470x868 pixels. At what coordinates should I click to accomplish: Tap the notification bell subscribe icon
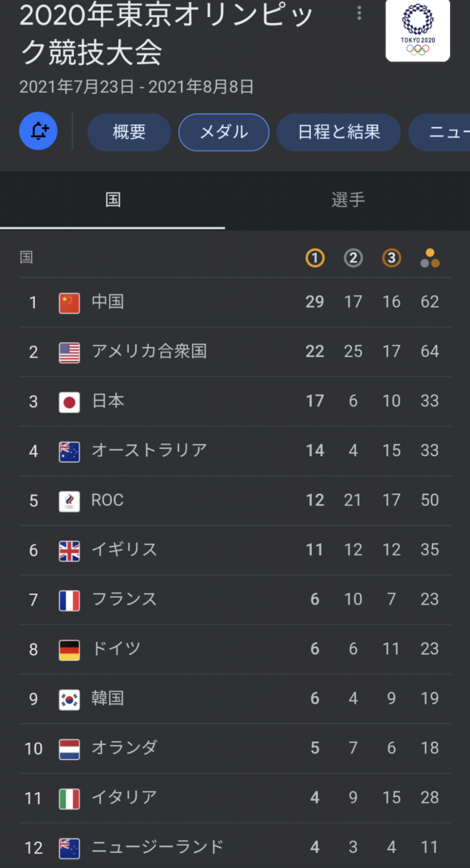point(38,131)
